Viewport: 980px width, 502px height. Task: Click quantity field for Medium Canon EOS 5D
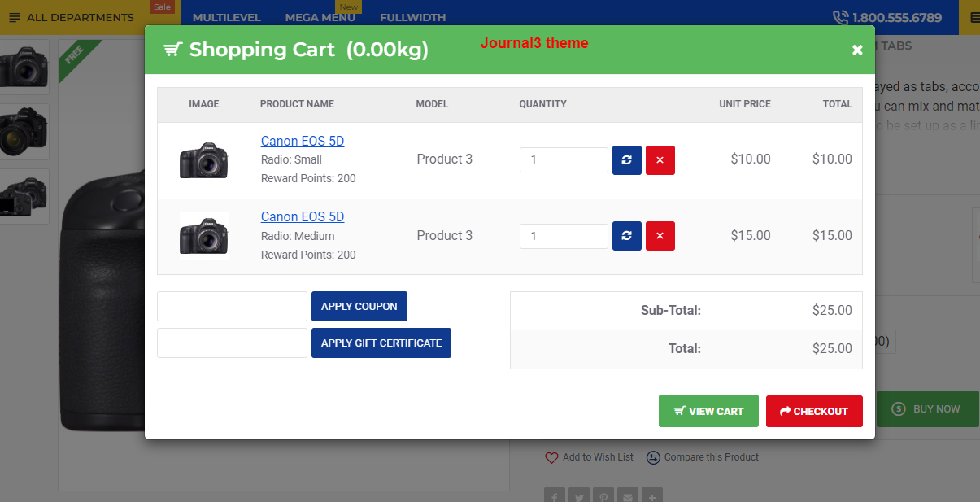click(563, 236)
